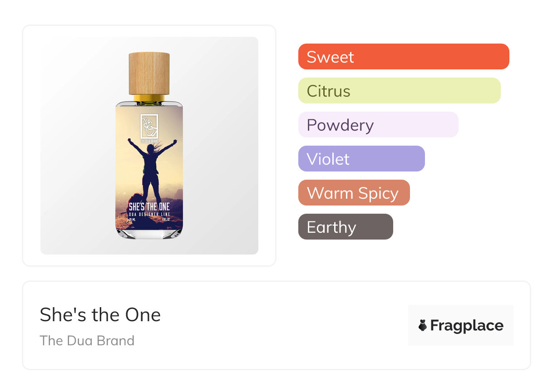Click the Dua Brand emblem on bottle

pos(149,127)
